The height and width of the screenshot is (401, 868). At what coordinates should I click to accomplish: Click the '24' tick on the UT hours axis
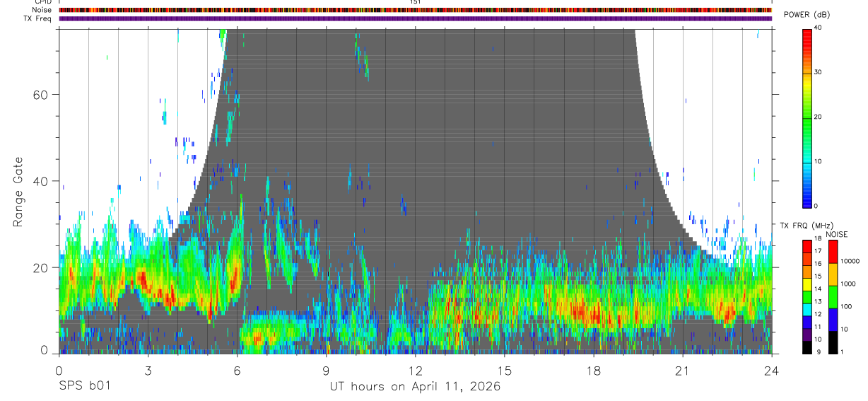tap(772, 371)
